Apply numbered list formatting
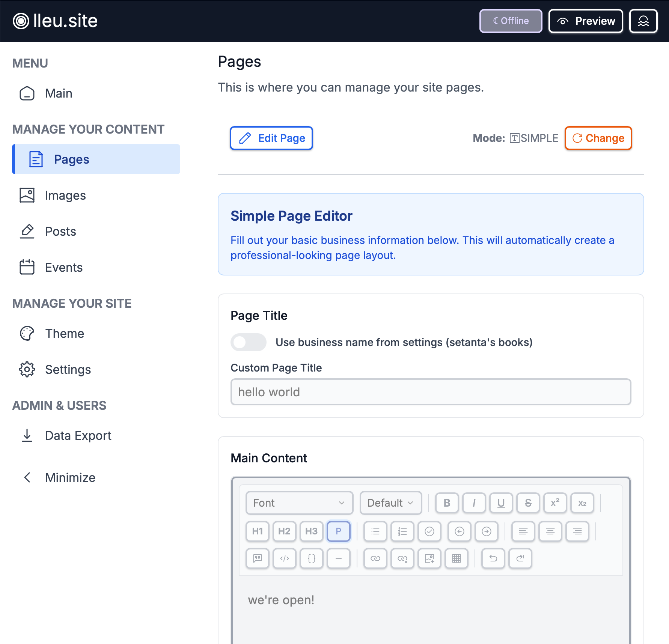Viewport: 669px width, 644px height. click(x=402, y=531)
